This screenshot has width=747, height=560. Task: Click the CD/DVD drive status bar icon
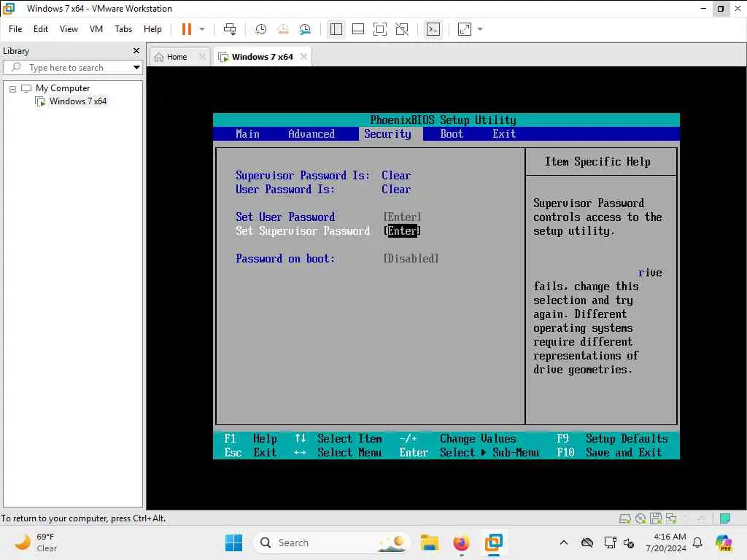click(640, 518)
